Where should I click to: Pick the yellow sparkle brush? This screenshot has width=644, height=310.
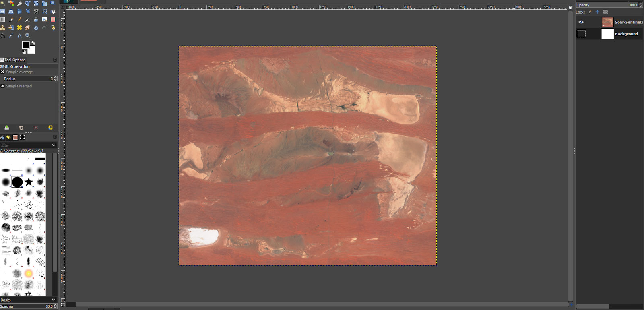[28, 274]
